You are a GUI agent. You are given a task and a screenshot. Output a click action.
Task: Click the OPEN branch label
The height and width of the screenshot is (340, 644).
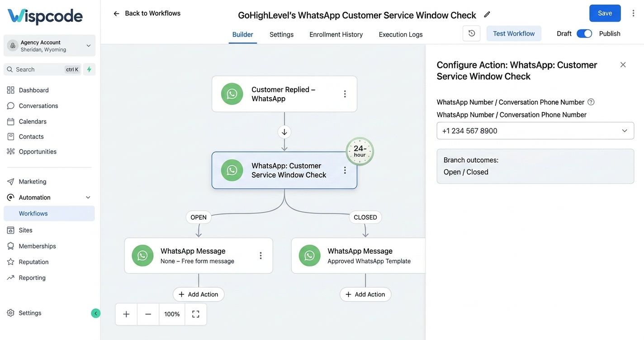[x=199, y=217]
